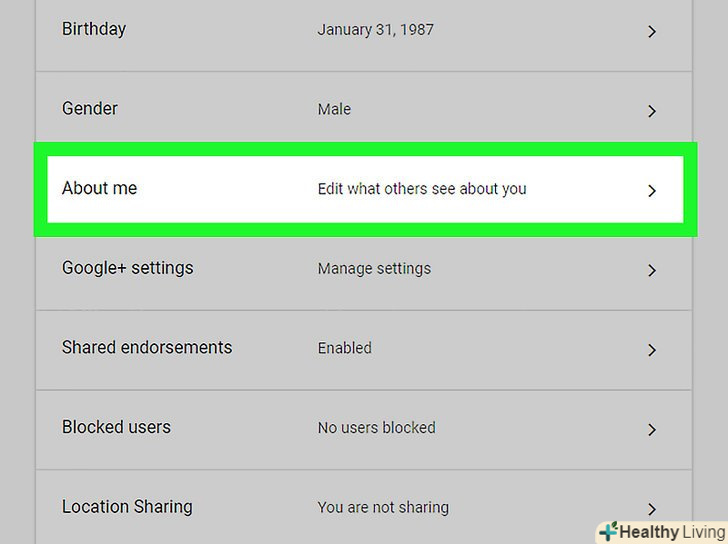Open the Birthday setting label
Image resolution: width=728 pixels, height=544 pixels.
click(94, 28)
